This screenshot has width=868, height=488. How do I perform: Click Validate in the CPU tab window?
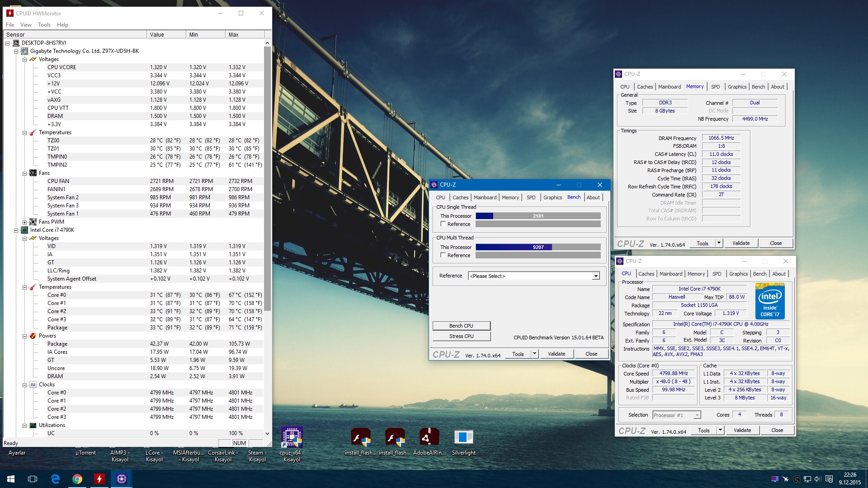click(742, 430)
